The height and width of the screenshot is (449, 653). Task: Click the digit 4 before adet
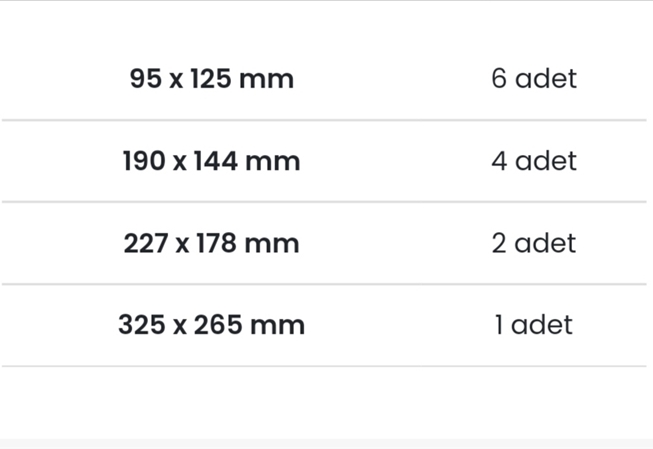click(499, 160)
